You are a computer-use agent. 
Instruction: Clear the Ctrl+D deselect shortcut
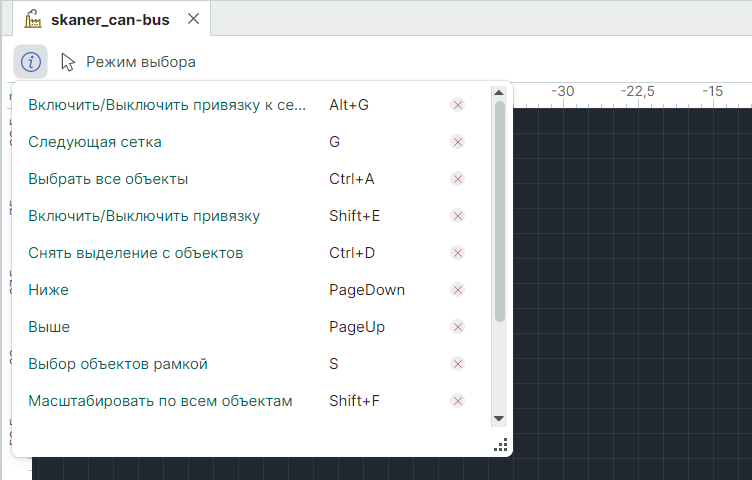458,253
